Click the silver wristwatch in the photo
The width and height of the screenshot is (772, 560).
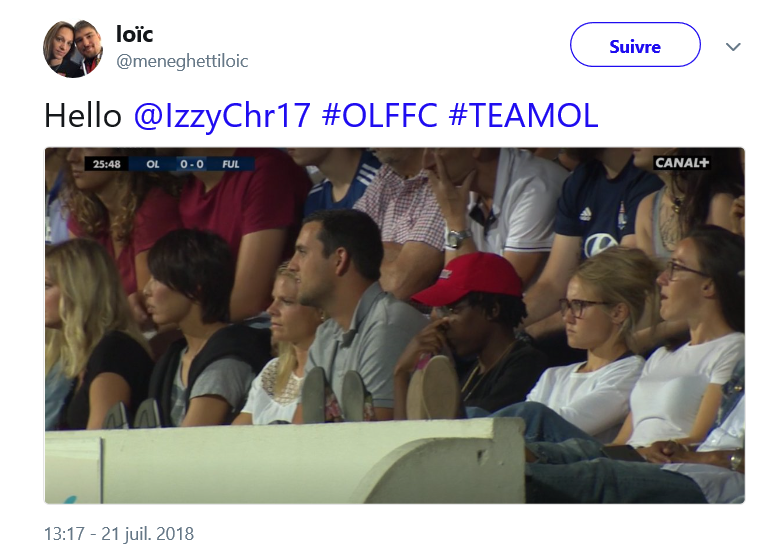[x=457, y=238]
